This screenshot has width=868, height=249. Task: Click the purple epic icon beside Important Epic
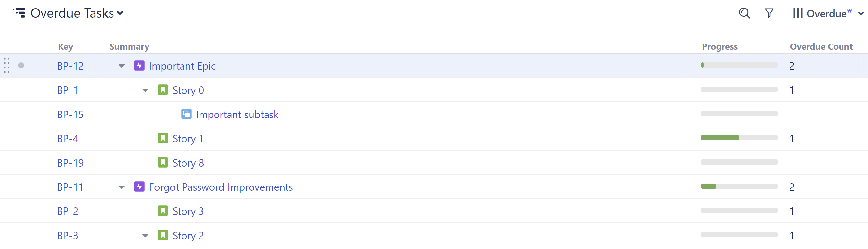tap(139, 66)
